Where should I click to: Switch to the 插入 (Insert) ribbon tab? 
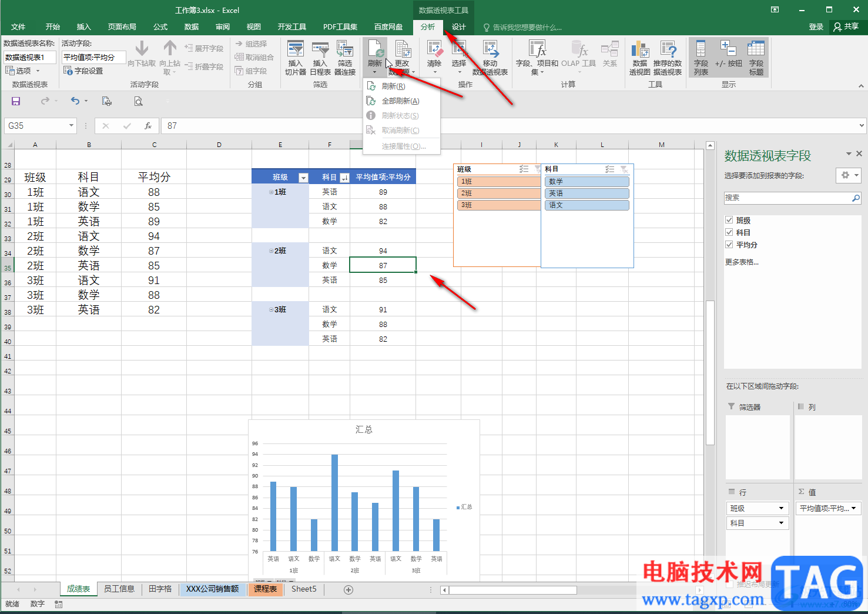click(84, 27)
